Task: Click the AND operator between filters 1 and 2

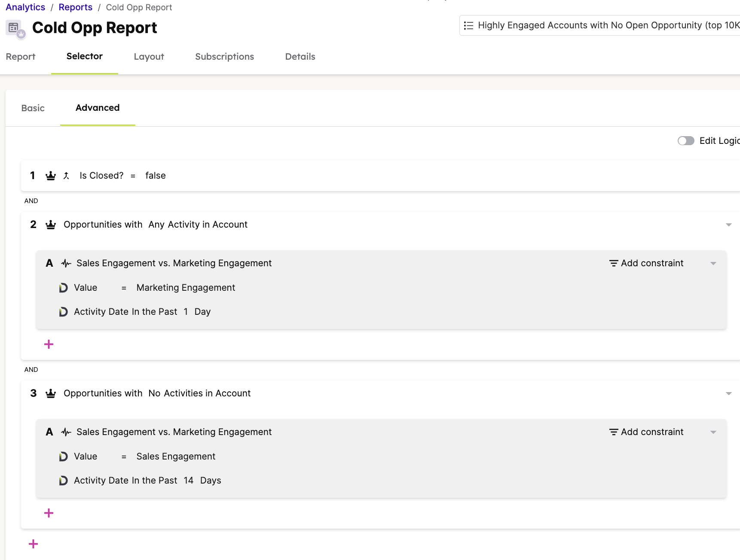Action: [31, 201]
